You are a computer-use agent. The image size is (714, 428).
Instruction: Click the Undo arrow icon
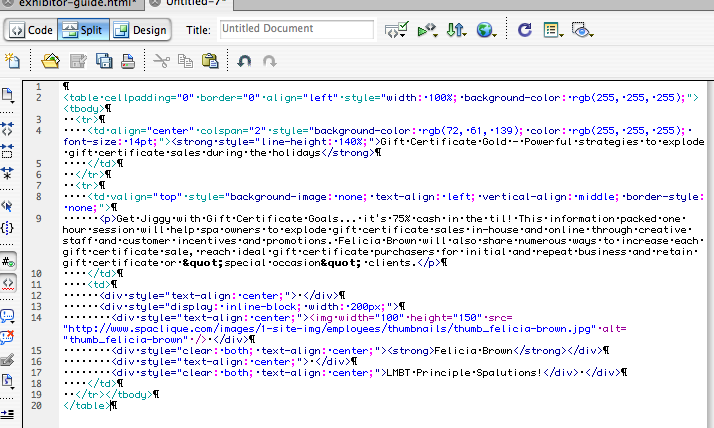pos(244,62)
